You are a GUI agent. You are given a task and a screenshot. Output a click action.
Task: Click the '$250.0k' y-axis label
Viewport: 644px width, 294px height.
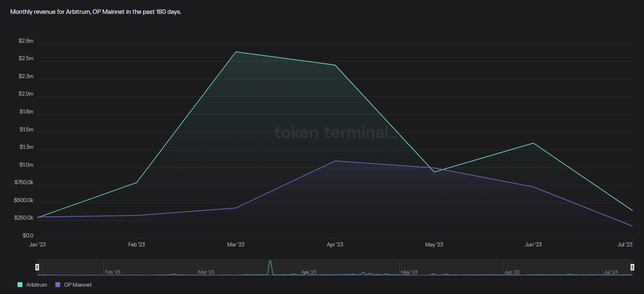24,218
